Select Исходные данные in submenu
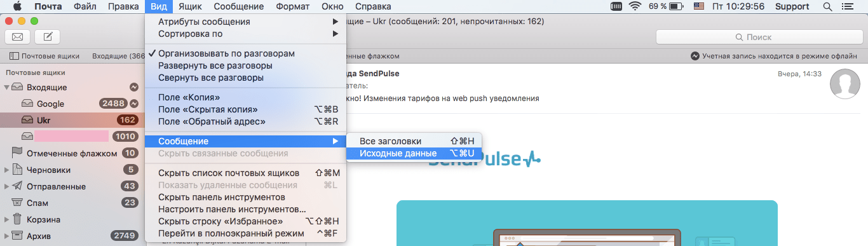This screenshot has width=868, height=246. click(414, 153)
